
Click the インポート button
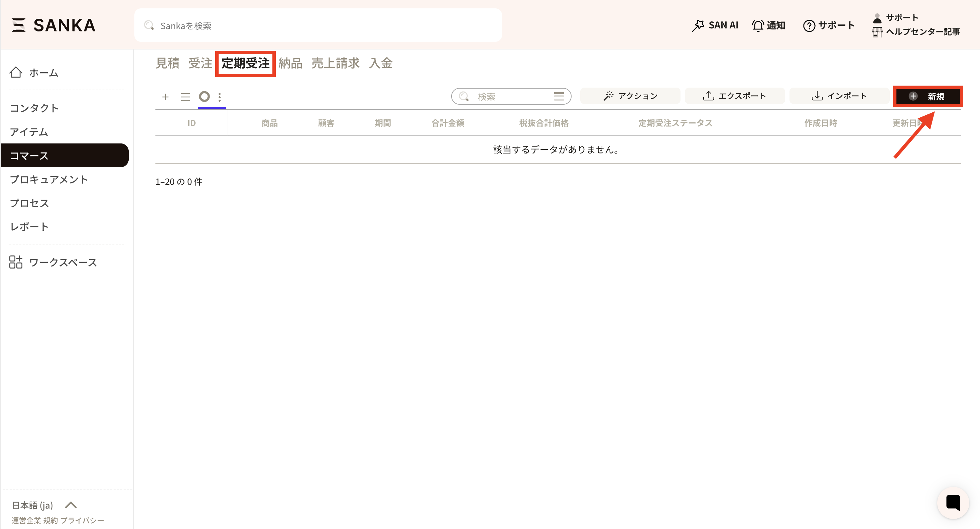pos(839,96)
